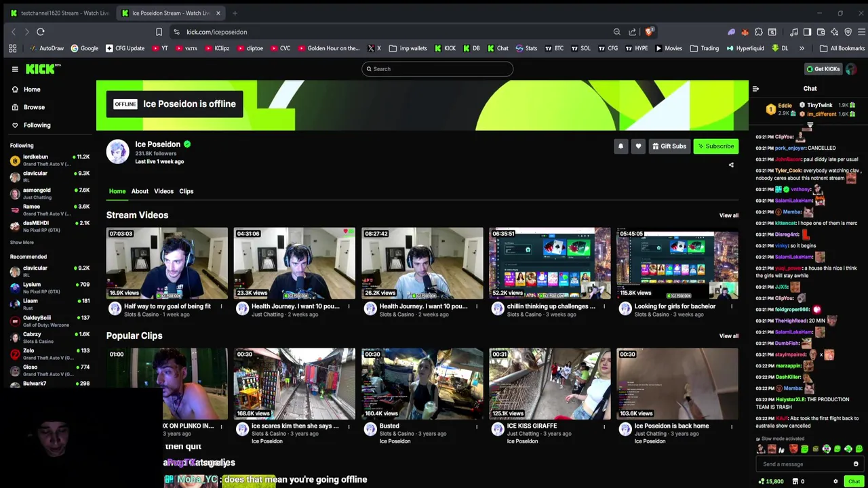Open the Stats bookmark
This screenshot has width=868, height=488.
coord(526,48)
